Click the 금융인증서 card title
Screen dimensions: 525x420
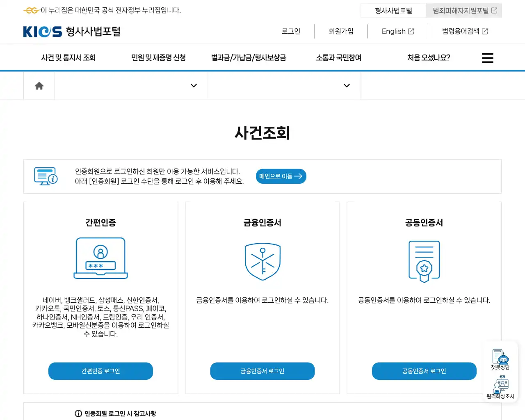262,223
